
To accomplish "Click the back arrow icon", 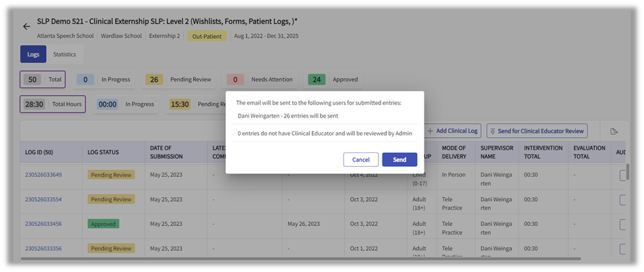I will (26, 26).
